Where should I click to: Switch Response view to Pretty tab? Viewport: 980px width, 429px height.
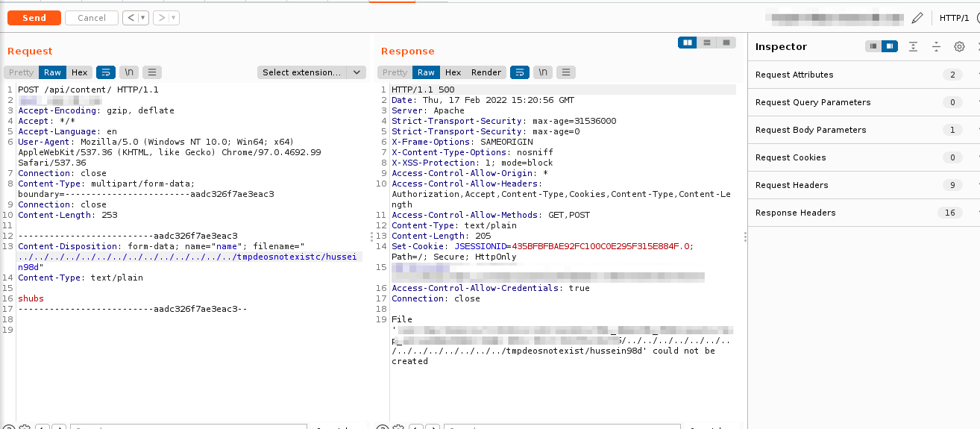pos(395,72)
